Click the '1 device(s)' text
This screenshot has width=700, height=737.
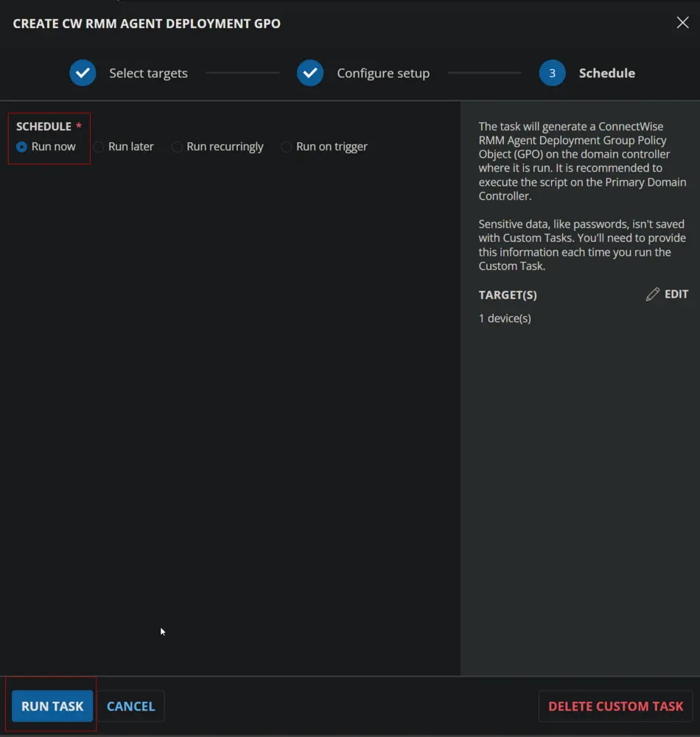[x=505, y=318]
